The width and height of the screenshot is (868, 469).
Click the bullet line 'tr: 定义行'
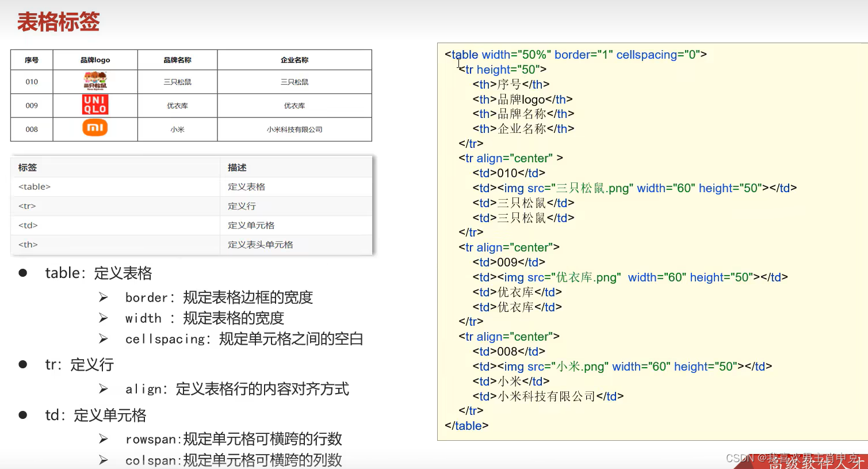79,364
